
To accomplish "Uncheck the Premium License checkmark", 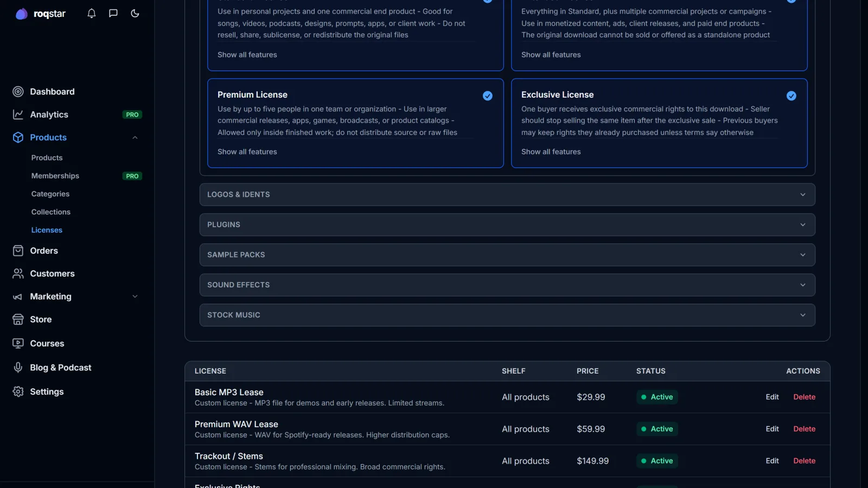I will point(488,96).
